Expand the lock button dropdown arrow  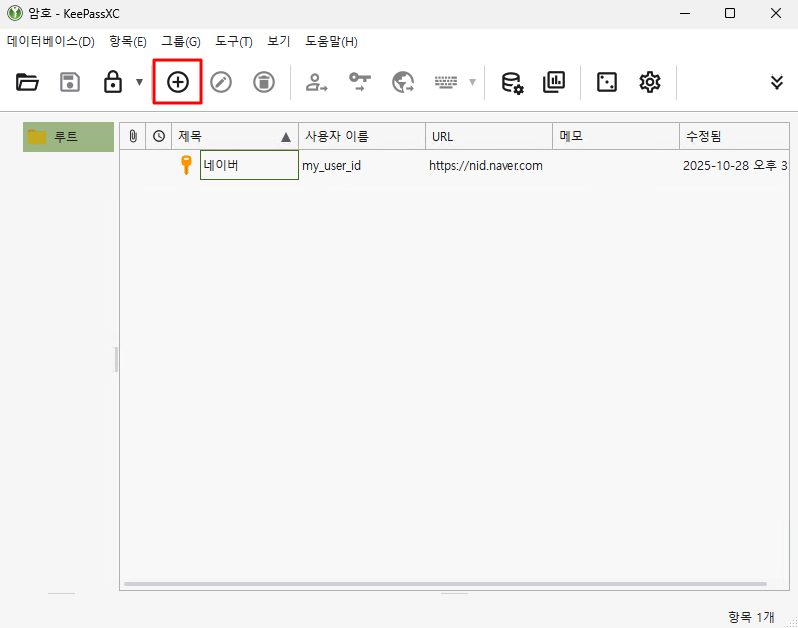pos(139,82)
